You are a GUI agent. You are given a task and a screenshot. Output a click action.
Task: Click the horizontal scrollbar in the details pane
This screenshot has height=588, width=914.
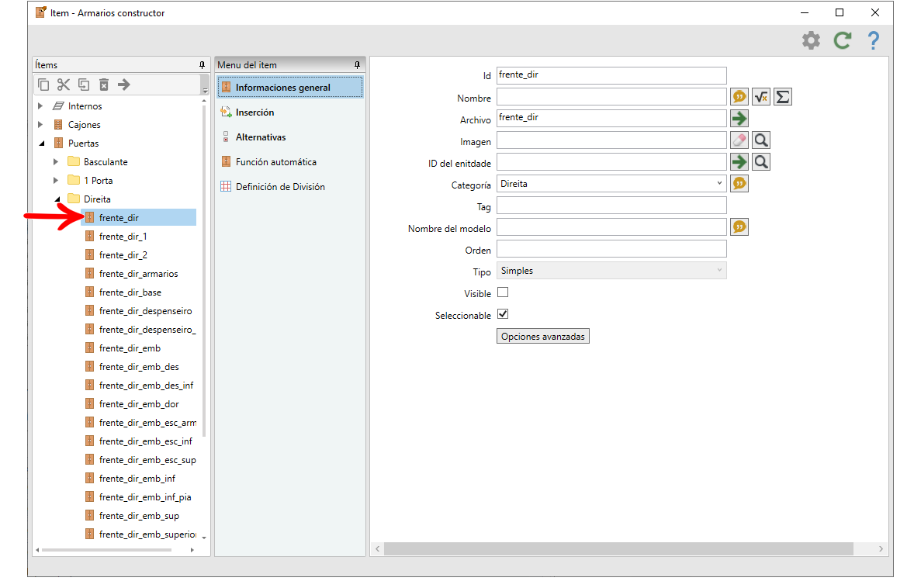(618, 549)
